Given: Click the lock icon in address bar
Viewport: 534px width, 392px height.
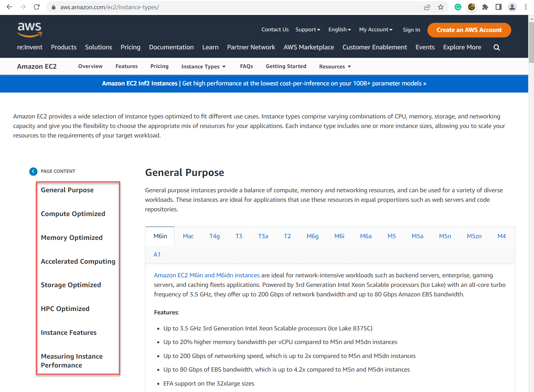Looking at the screenshot, I should tap(53, 7).
